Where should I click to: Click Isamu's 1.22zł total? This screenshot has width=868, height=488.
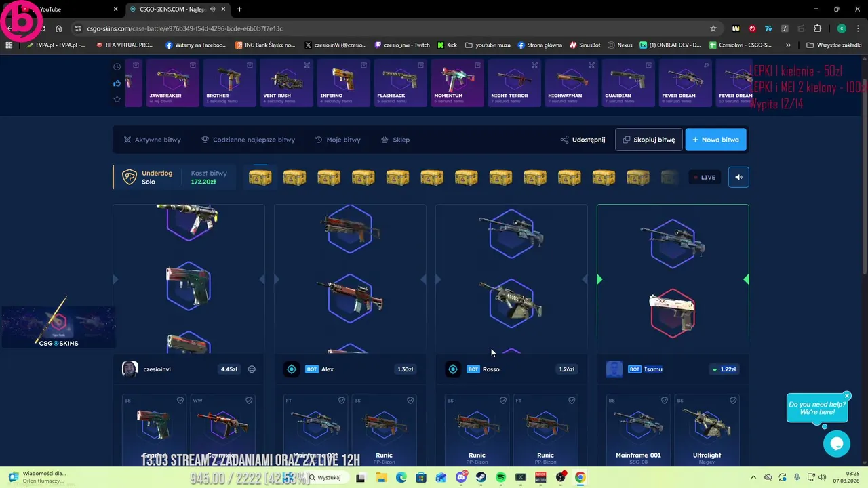tap(724, 369)
